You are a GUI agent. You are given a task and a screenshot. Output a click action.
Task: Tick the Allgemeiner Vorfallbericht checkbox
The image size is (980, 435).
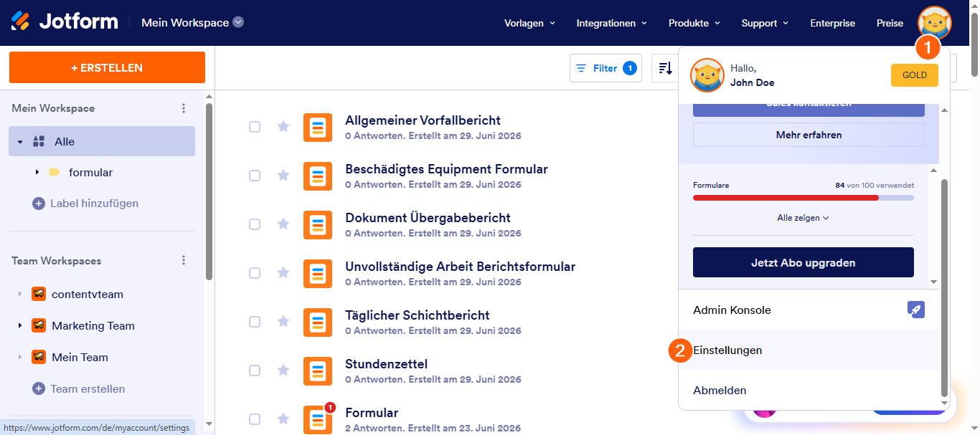pos(255,127)
